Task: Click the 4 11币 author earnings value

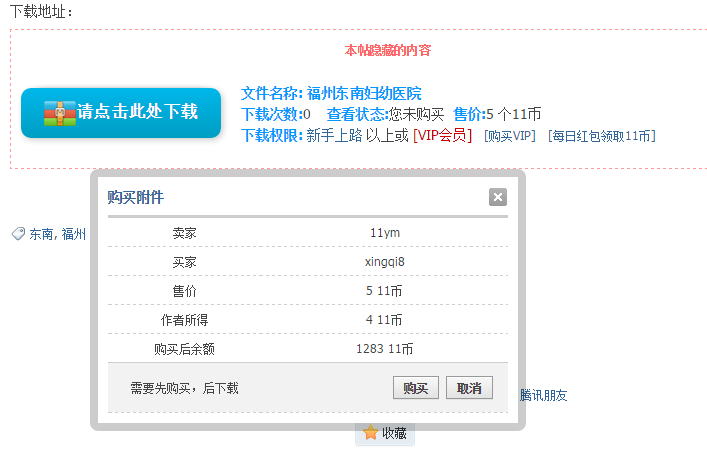Action: coord(384,320)
